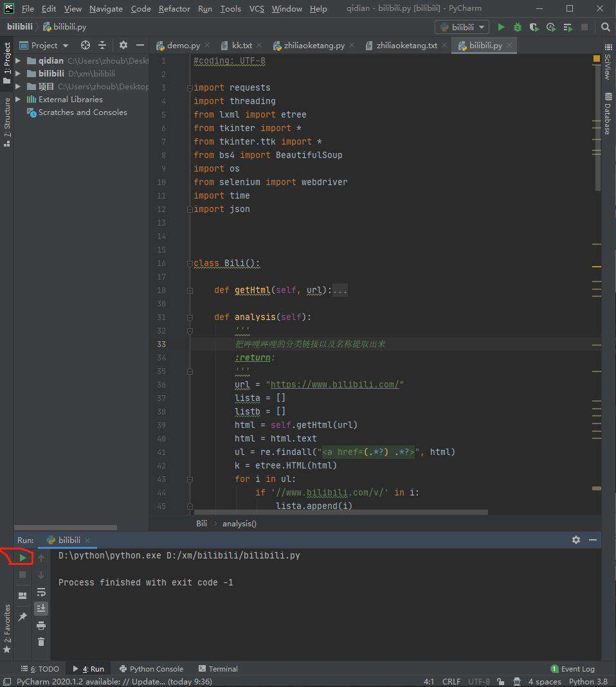Collapse all in Project panel

[102, 45]
